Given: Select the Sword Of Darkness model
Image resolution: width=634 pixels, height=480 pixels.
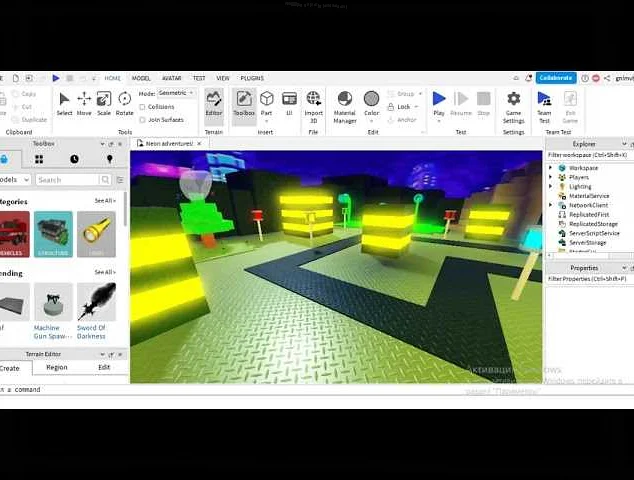Looking at the screenshot, I should 96,311.
